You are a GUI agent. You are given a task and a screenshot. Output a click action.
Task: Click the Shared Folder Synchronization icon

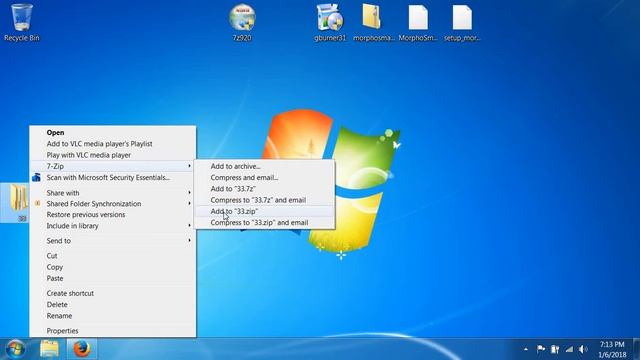tap(37, 203)
